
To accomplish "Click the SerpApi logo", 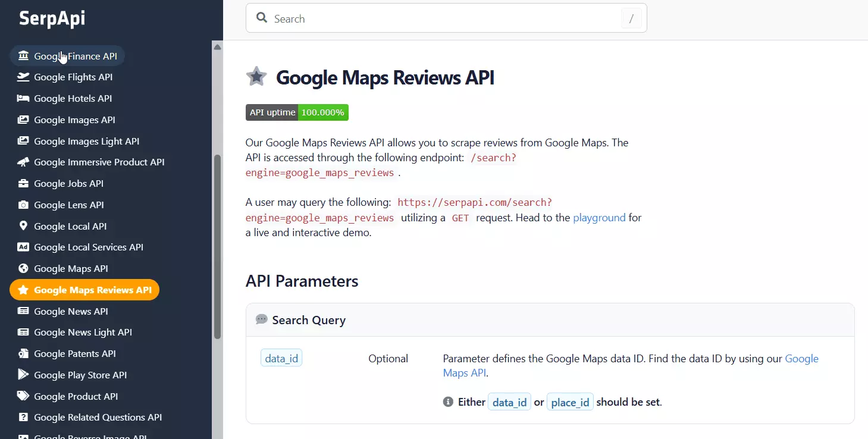I will 52,18.
